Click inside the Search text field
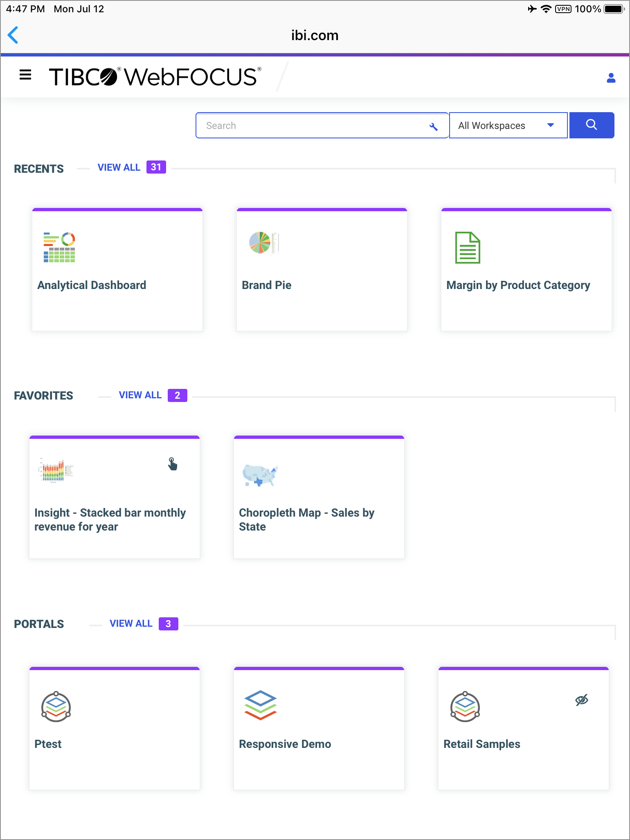630x840 pixels. (311, 126)
